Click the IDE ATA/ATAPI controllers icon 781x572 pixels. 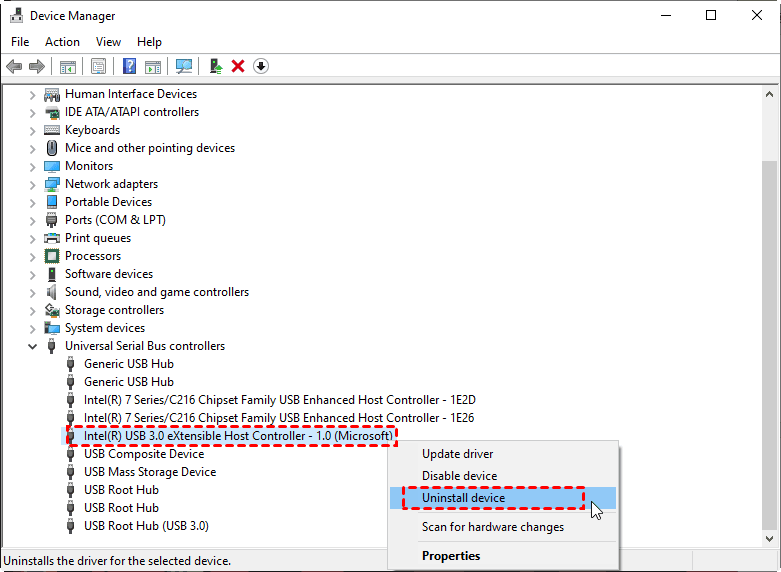click(52, 112)
